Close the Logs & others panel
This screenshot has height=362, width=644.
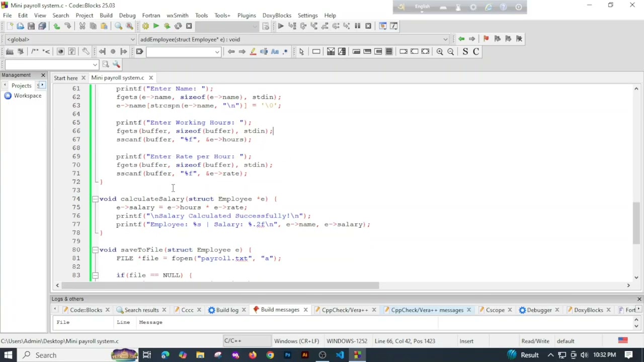click(x=639, y=299)
